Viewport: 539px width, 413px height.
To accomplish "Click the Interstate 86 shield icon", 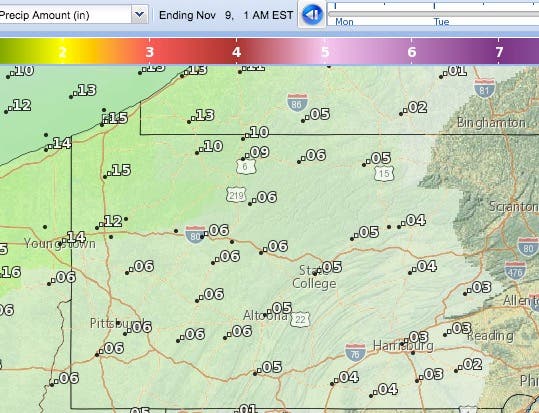I will (x=297, y=102).
